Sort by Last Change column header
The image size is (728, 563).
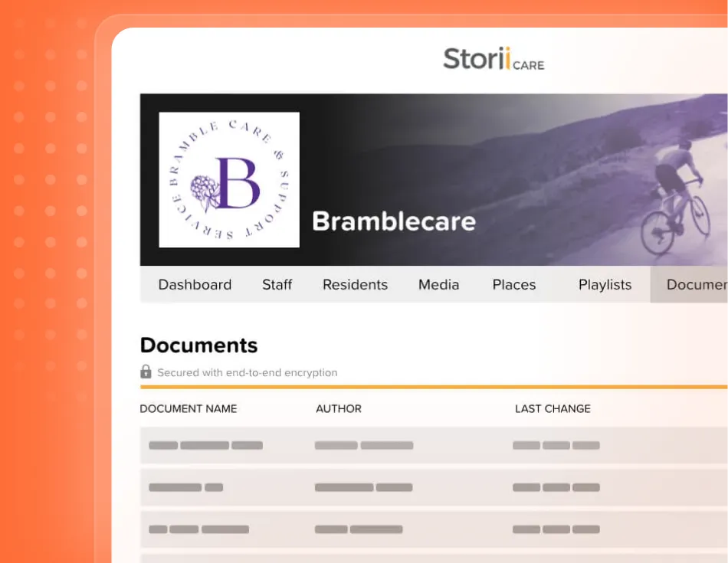[553, 409]
